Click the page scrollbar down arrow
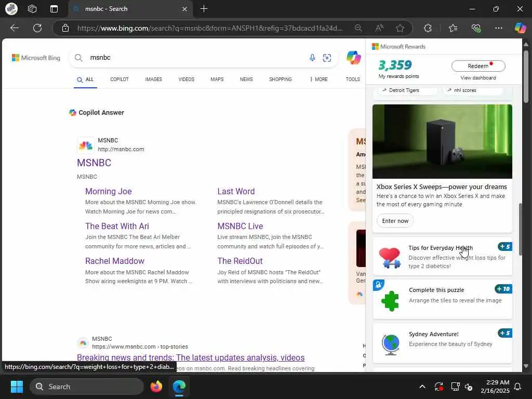Viewport: 532px width, 399px height. (x=526, y=366)
